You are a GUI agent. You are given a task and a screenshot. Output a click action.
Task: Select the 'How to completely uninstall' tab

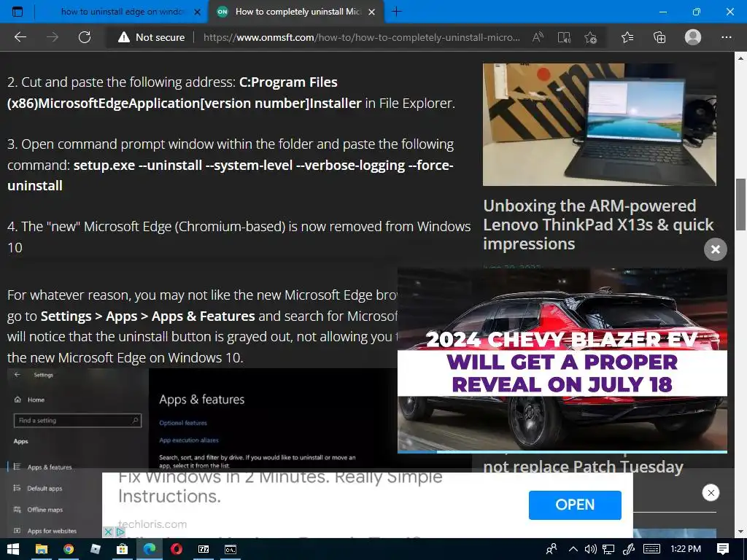(298, 12)
